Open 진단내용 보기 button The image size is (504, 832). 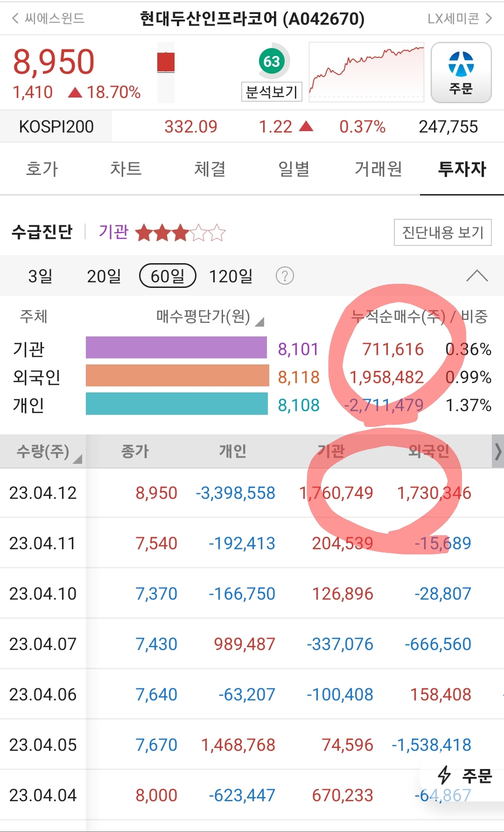coord(443,232)
